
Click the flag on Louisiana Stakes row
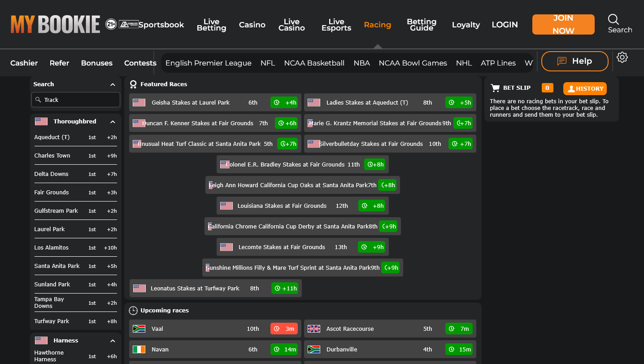(x=226, y=206)
